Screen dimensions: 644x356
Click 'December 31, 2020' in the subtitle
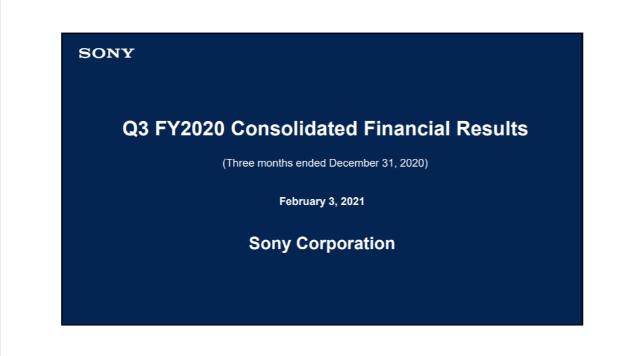point(376,163)
